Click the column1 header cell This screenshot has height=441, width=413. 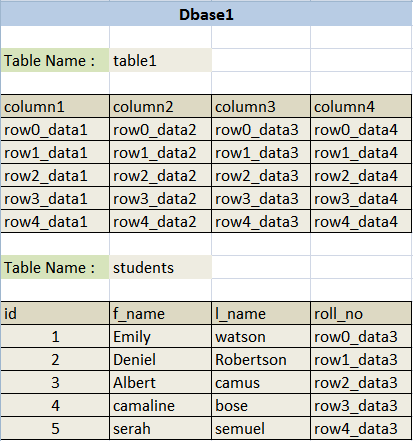(x=55, y=106)
